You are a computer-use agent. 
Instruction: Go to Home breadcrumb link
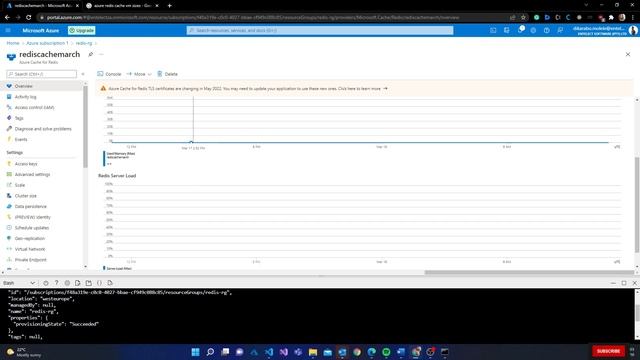[13, 43]
